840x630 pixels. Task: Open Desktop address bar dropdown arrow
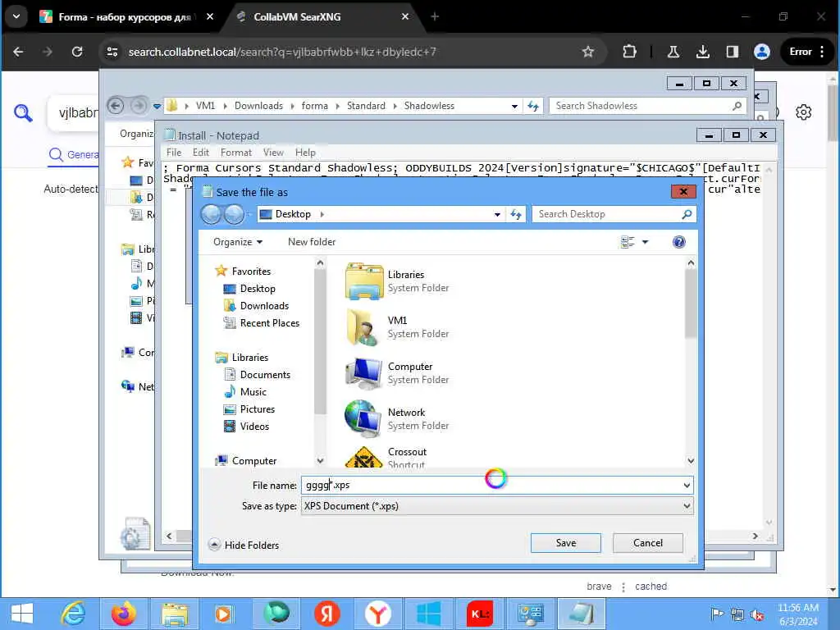[497, 214]
